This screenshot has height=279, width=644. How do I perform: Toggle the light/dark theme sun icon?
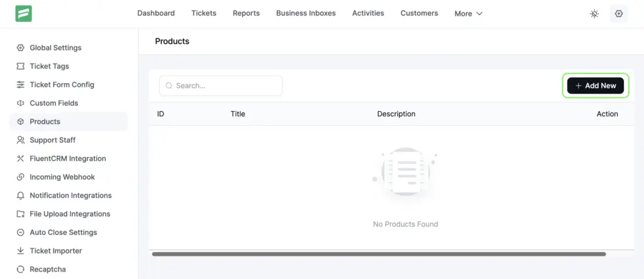click(594, 14)
